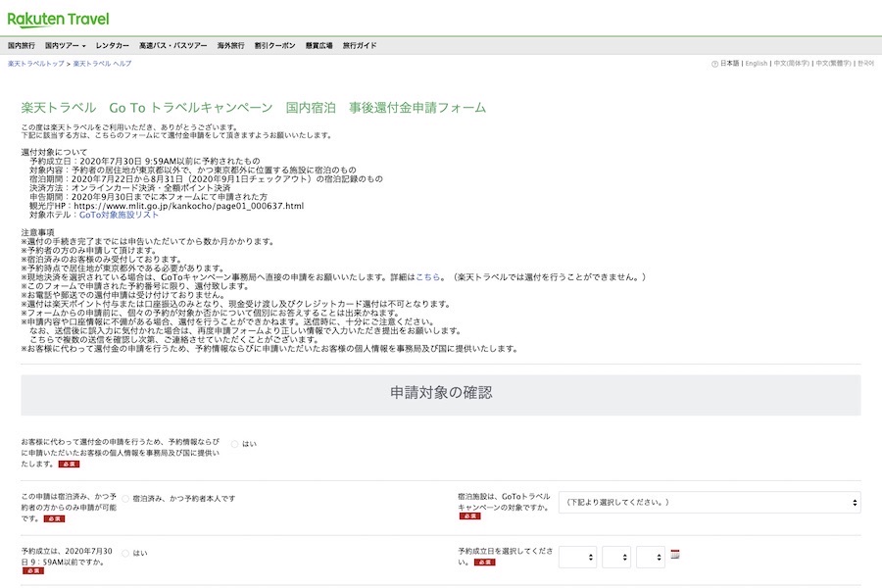
Task: Select はい for booking before July 30
Action: pos(125,553)
